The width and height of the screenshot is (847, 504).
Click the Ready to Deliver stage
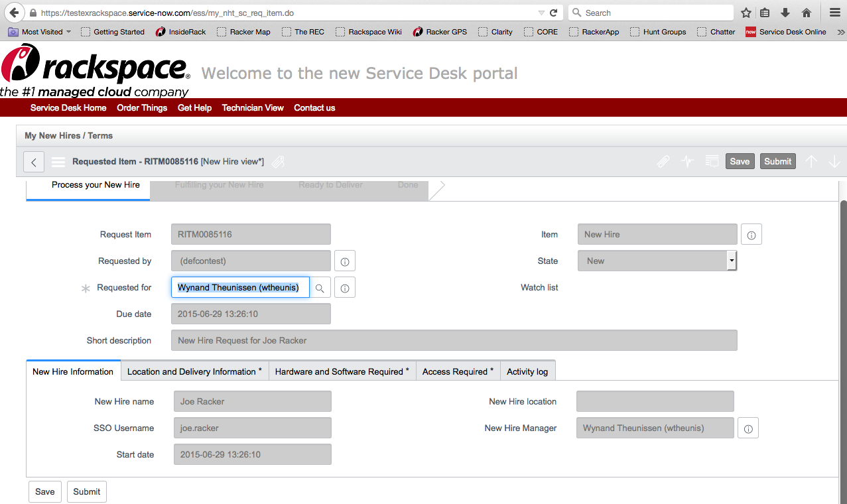click(x=330, y=185)
